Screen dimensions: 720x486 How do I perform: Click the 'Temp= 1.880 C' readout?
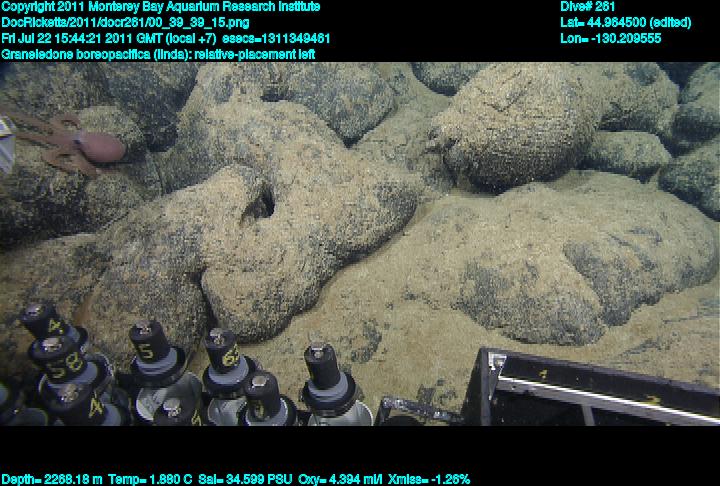click(x=150, y=480)
